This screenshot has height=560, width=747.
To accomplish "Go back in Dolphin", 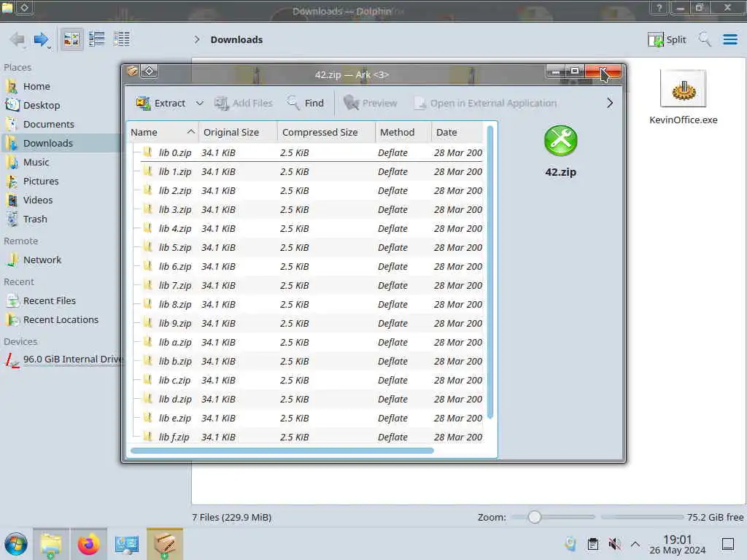I will tap(18, 39).
